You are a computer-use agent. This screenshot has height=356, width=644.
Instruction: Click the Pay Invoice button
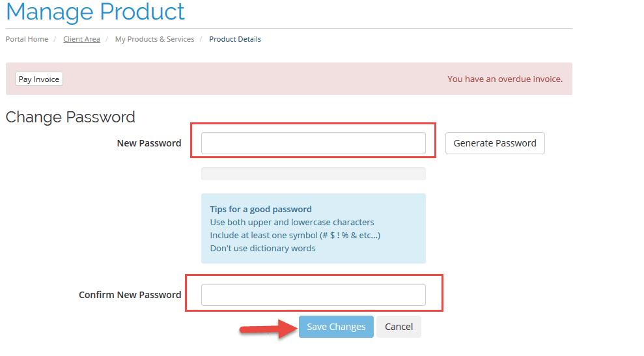[39, 79]
